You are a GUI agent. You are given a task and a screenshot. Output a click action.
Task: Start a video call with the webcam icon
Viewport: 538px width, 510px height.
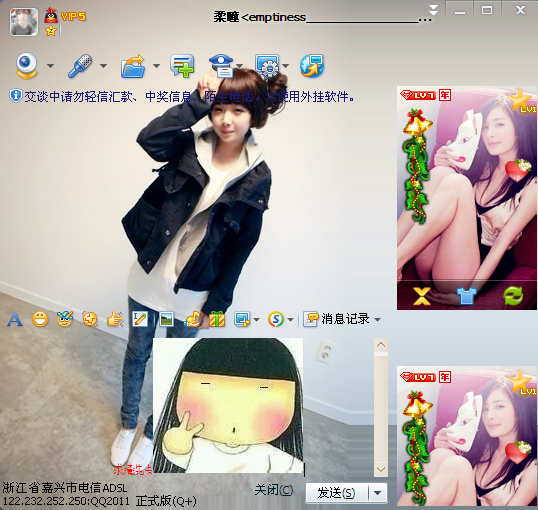point(26,66)
